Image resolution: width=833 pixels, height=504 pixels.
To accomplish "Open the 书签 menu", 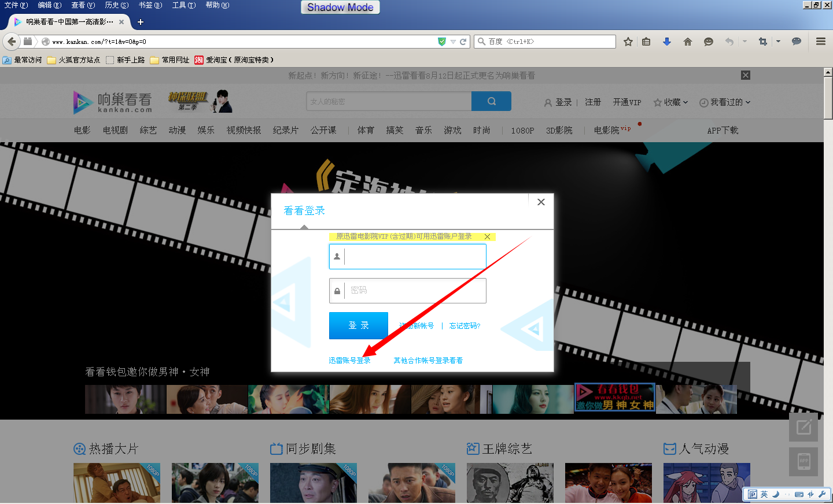I will pyautogui.click(x=150, y=5).
